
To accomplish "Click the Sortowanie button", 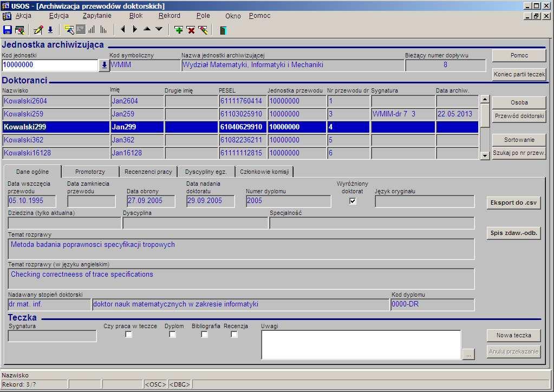I will 519,140.
